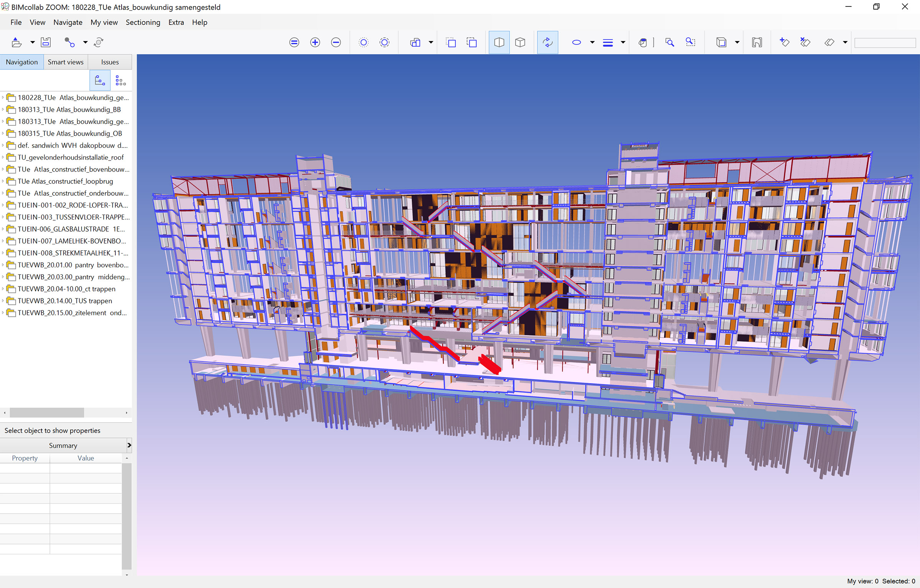The image size is (920, 588).
Task: Select the Navigation tab
Action: point(22,62)
